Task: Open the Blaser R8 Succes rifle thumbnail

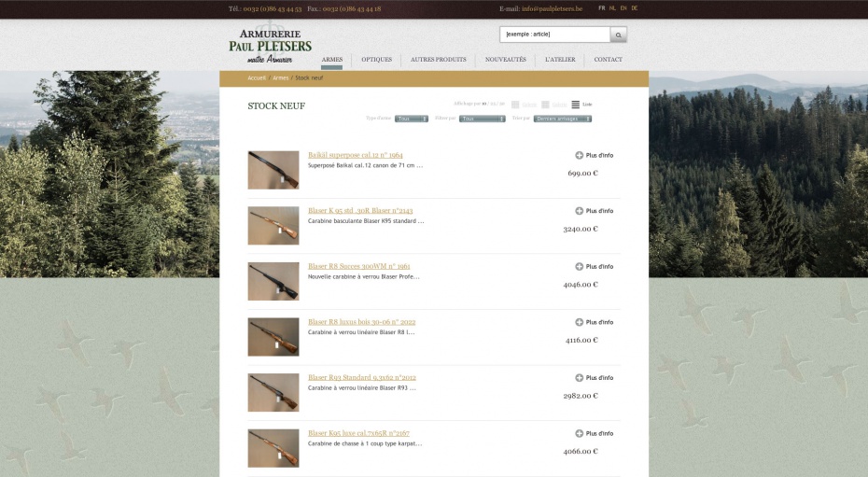Action: [273, 282]
